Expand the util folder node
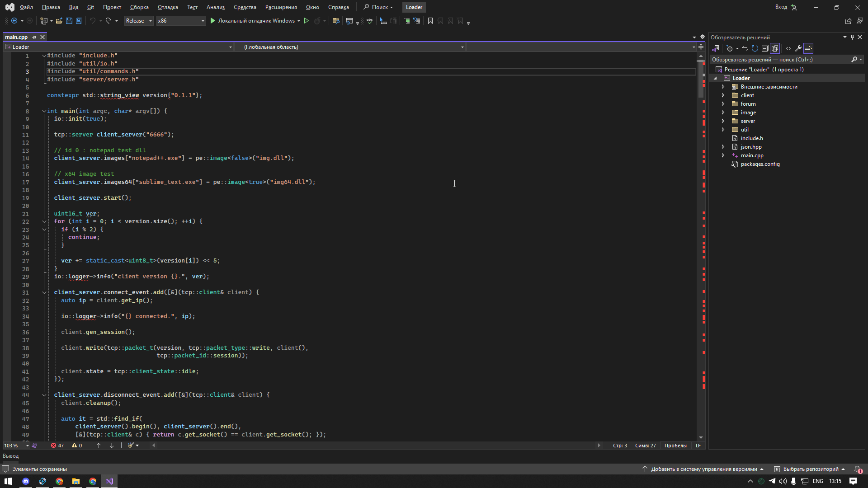 point(723,130)
